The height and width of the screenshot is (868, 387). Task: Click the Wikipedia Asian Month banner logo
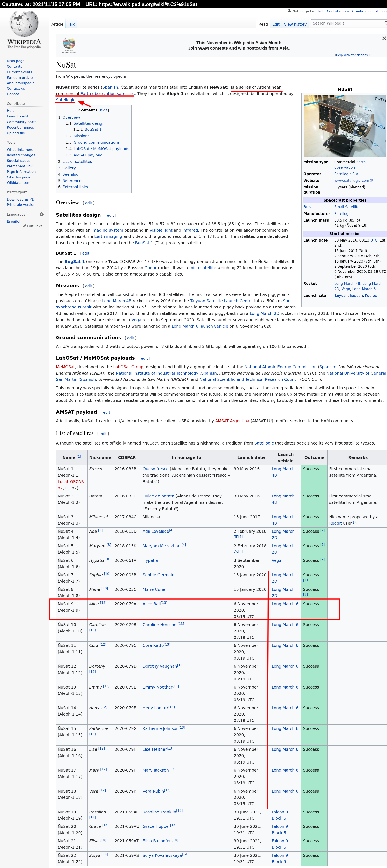[x=69, y=46]
